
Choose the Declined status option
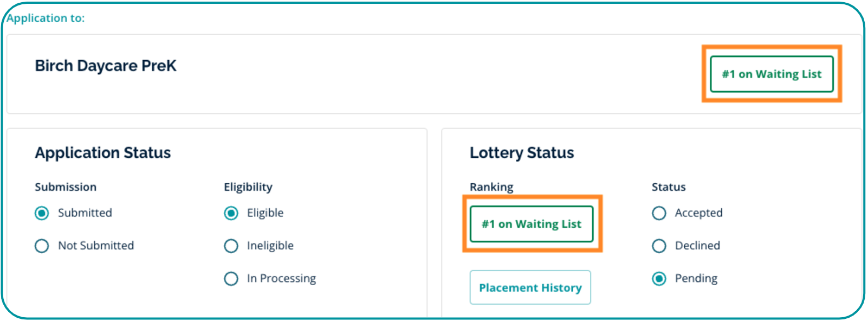[659, 246]
